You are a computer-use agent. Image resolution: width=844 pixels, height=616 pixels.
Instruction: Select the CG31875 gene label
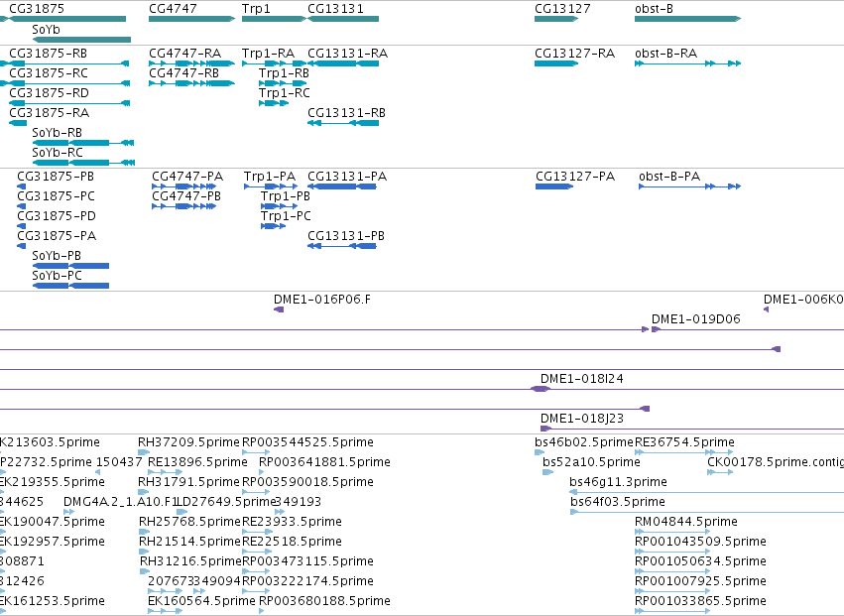click(37, 9)
